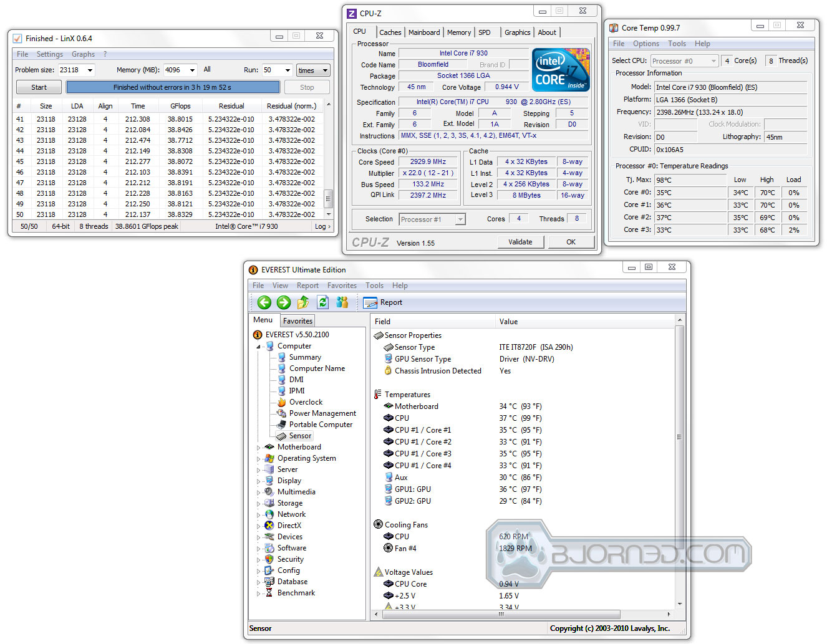The width and height of the screenshot is (827, 644).
Task: Switch to Caches tab in CPU-Z
Action: pyautogui.click(x=390, y=32)
